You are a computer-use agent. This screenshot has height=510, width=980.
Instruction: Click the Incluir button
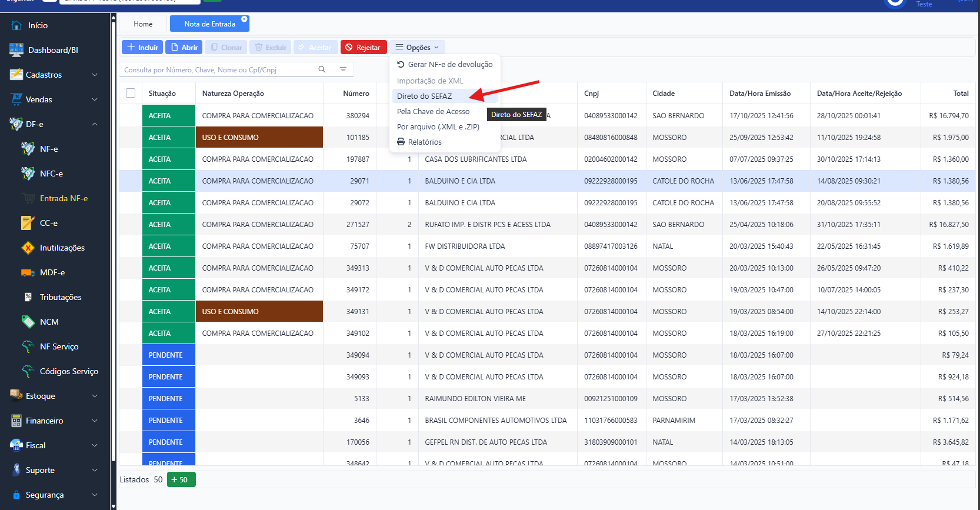coord(142,47)
